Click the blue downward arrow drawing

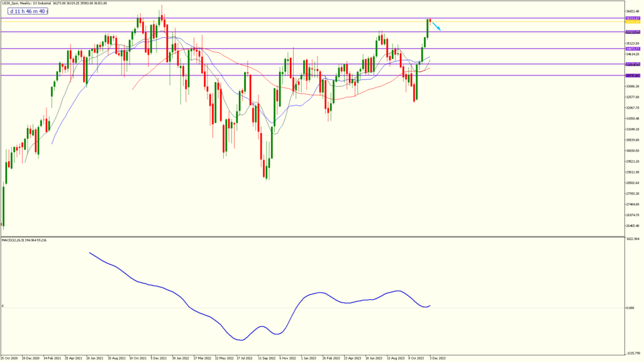click(x=436, y=26)
